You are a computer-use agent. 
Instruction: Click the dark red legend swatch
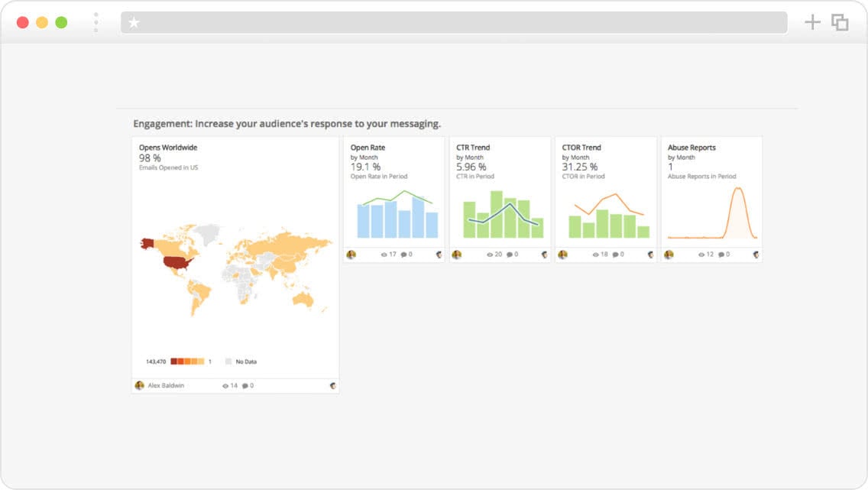click(x=174, y=361)
